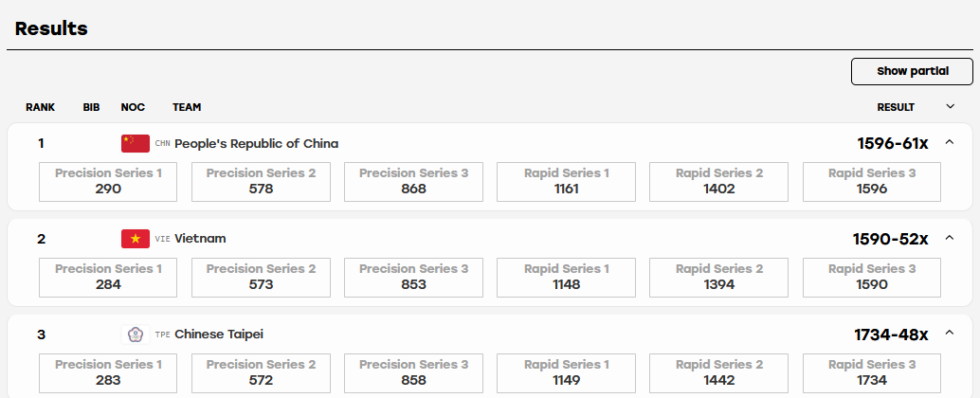Collapse the Vietnam result details chevron
Screen dimensions: 980x398
coord(950,238)
